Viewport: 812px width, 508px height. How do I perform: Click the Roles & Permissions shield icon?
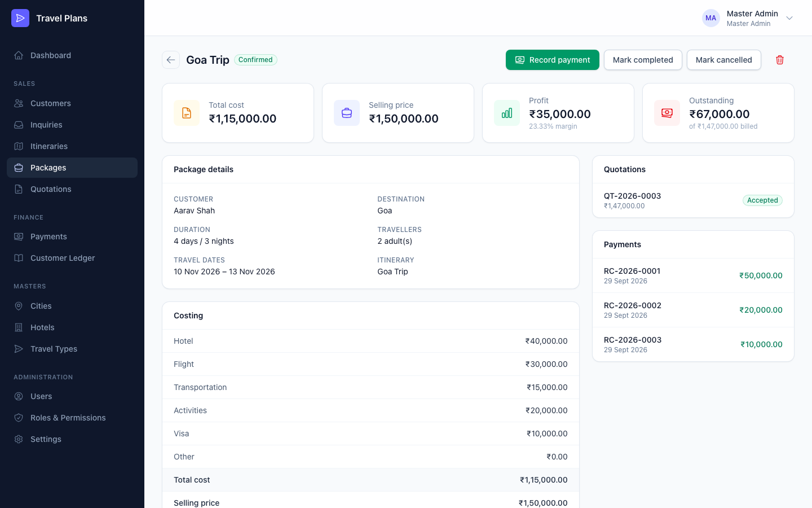tap(19, 418)
